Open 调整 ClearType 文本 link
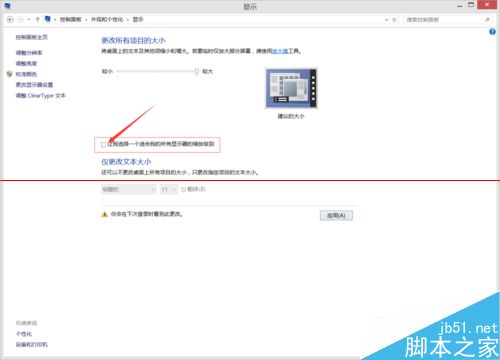This screenshot has width=500, height=360. tap(41, 96)
